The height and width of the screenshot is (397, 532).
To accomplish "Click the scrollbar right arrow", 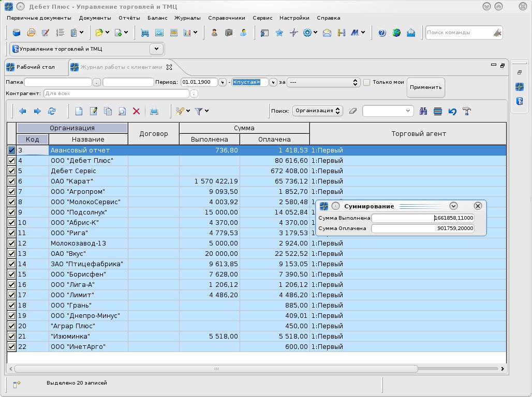I will point(503,369).
